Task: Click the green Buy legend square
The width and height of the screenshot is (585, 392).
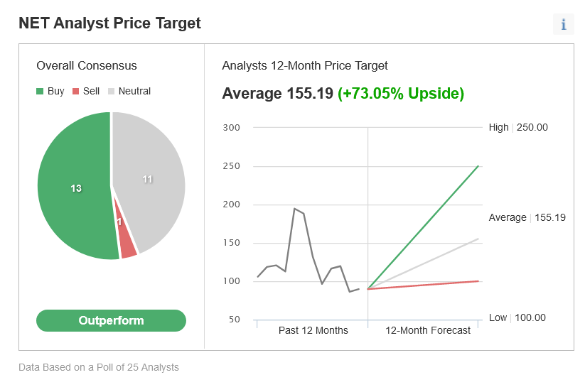Action: [x=40, y=92]
